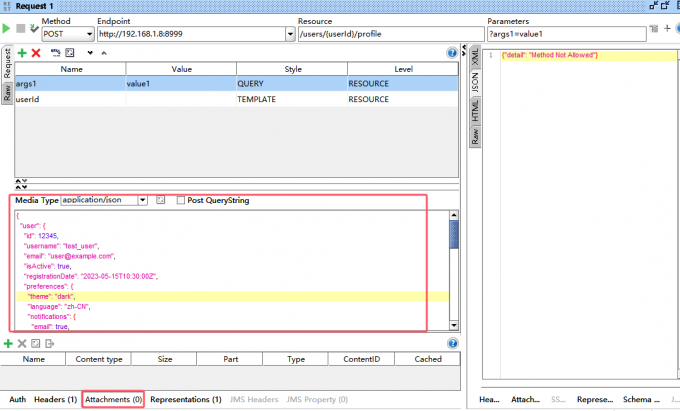Reload the selected attachment icon
The width and height of the screenshot is (680, 411).
click(x=36, y=343)
